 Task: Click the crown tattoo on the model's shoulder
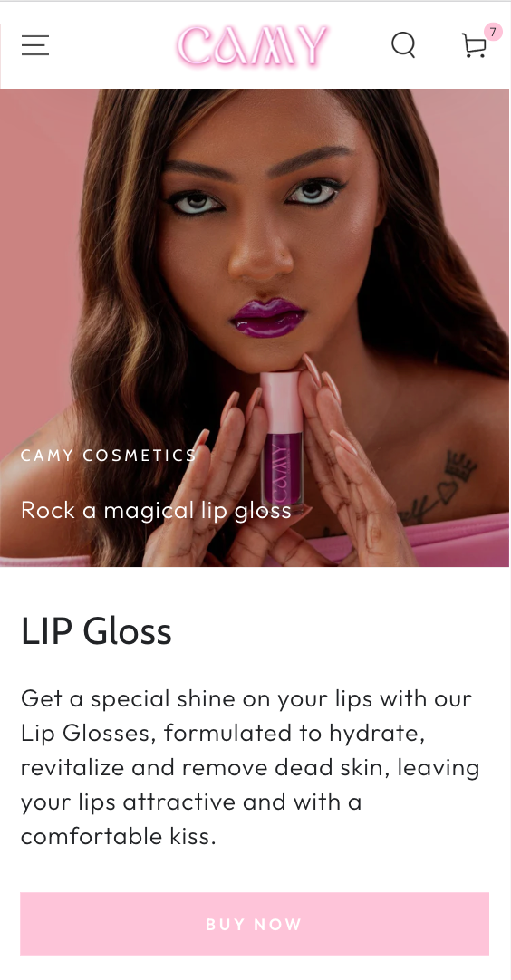[459, 466]
